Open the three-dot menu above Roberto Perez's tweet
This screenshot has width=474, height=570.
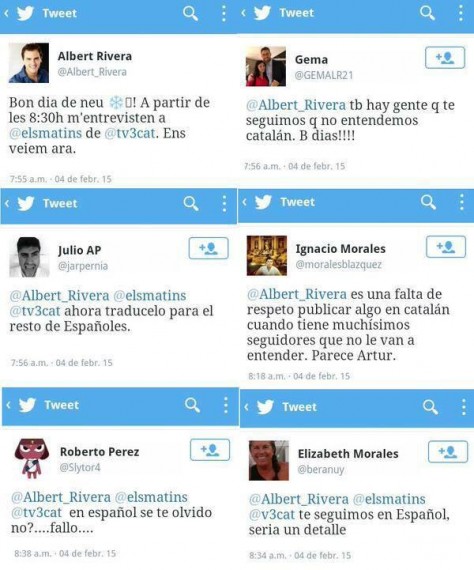(226, 405)
